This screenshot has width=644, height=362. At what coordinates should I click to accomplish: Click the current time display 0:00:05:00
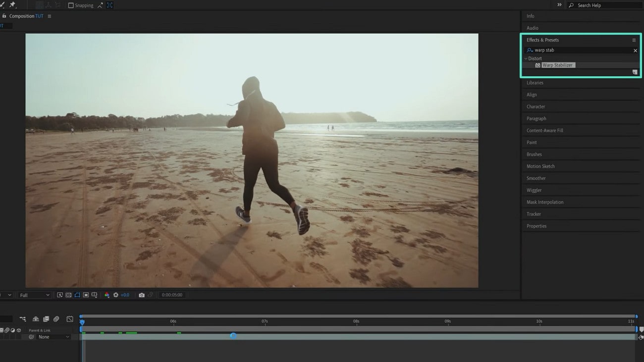click(172, 295)
